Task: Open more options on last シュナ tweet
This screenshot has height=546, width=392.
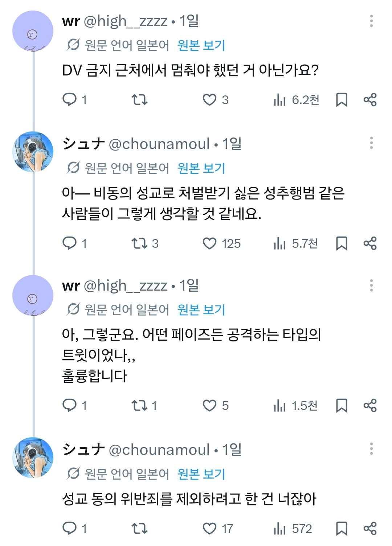Action: [371, 449]
